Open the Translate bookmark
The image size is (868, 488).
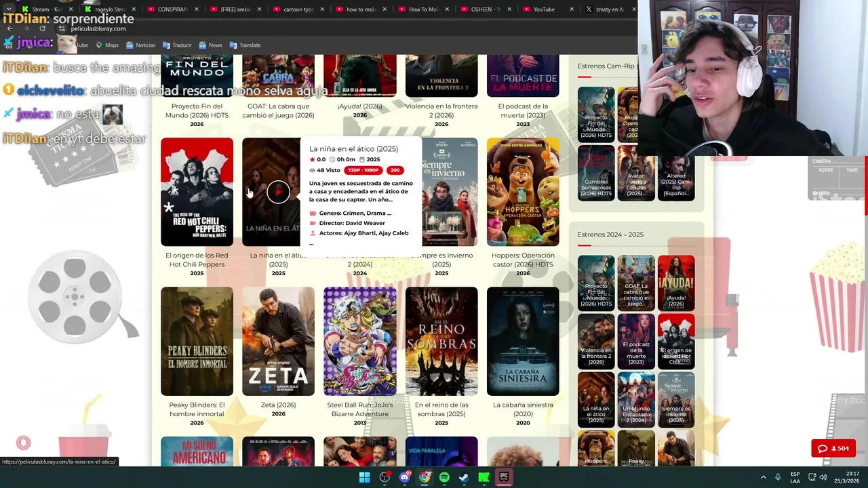click(x=245, y=45)
